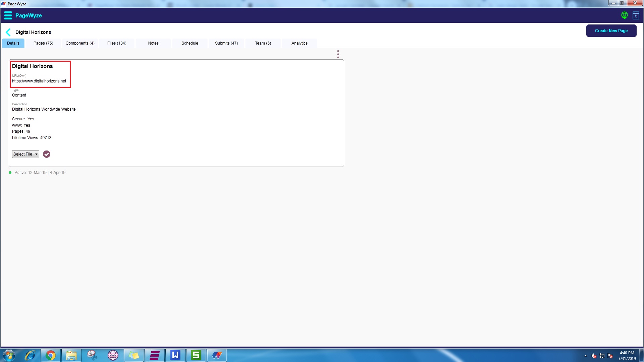Show hidden system tray icons
644x362 pixels.
coord(586,356)
